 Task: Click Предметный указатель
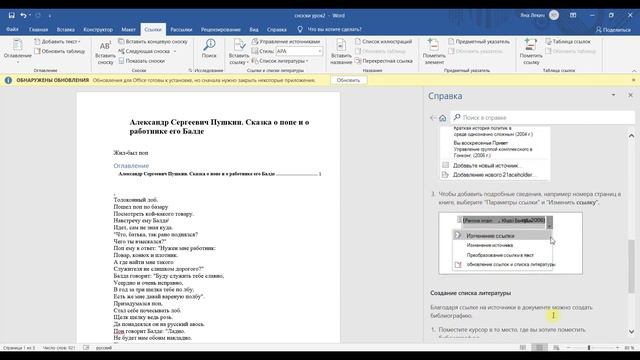(x=479, y=42)
